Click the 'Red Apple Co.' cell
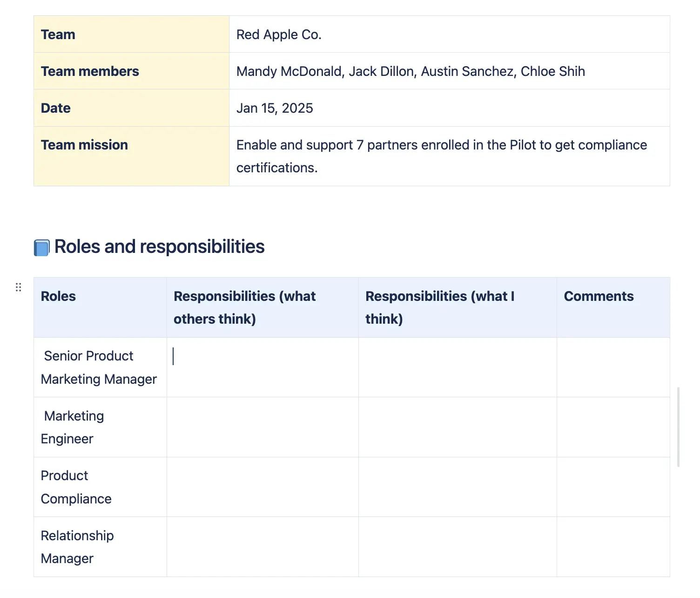The height and width of the screenshot is (598, 700). point(450,34)
